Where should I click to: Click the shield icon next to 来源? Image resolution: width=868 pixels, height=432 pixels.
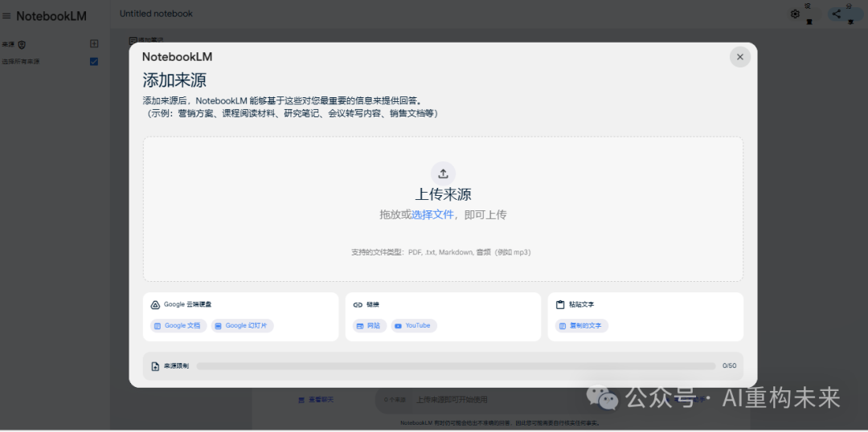pos(22,45)
